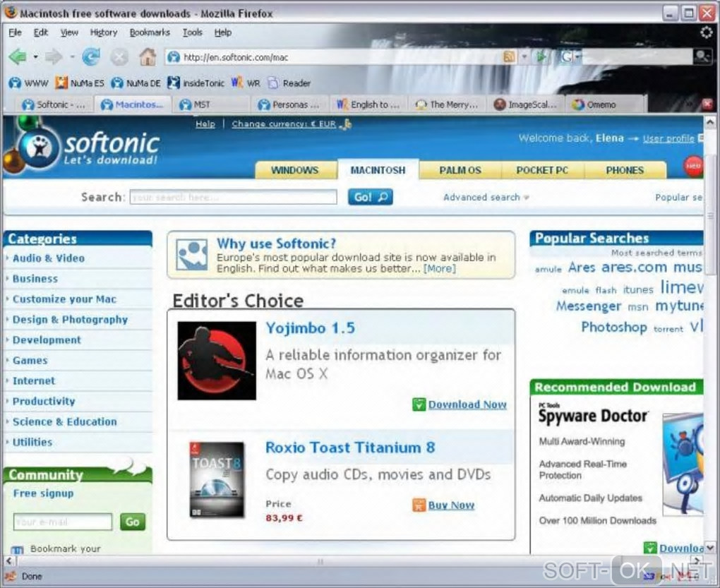
Task: Open the search engine selector dropdown
Action: click(570, 57)
